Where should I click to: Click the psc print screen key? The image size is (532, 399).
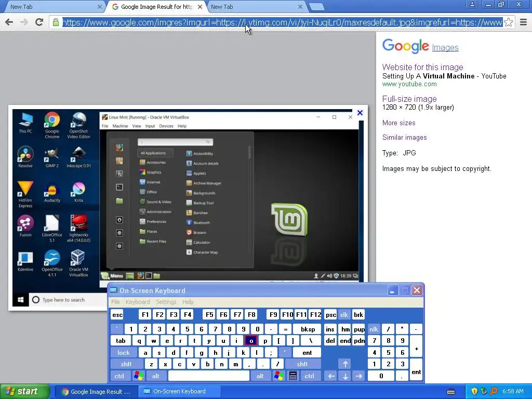(330, 314)
